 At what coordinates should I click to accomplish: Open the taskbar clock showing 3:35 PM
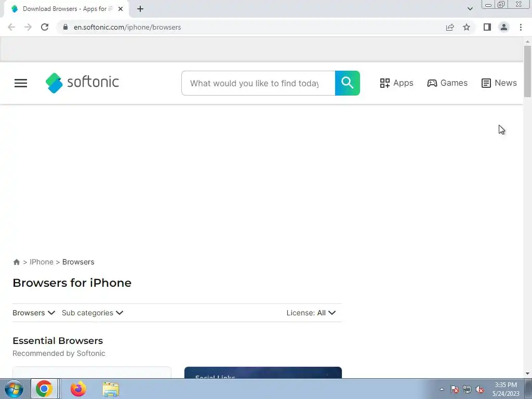pos(506,389)
